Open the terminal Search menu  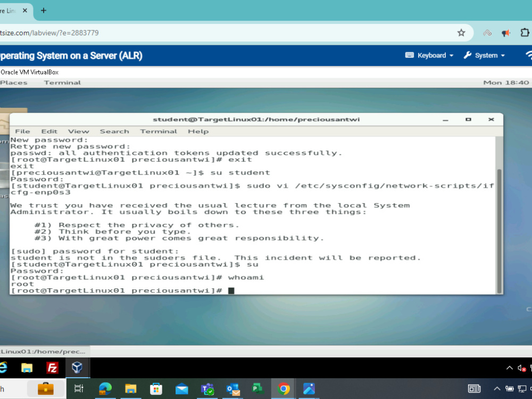[114, 131]
